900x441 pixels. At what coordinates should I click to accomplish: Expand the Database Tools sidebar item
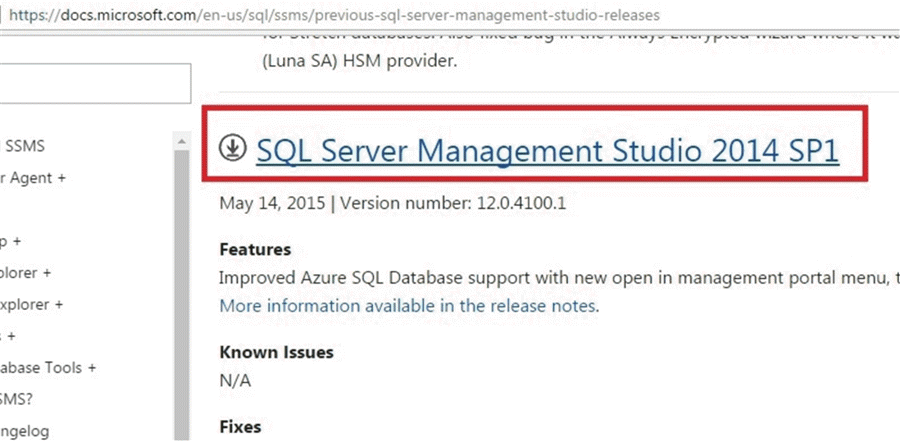click(48, 368)
